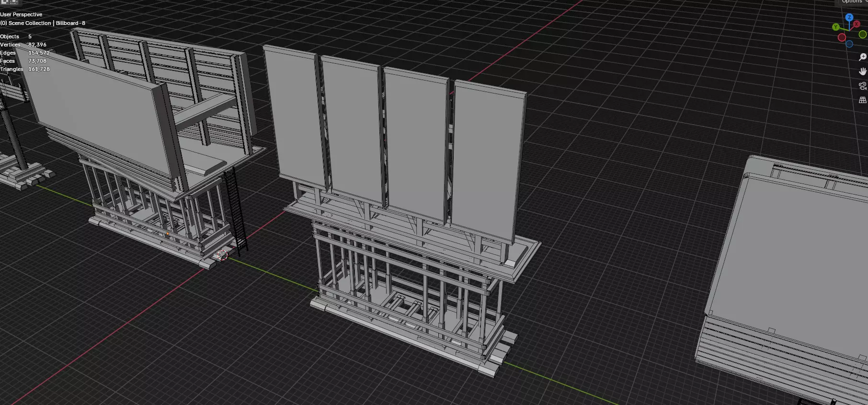Screen dimensions: 868x405
Task: Click the red X axis gizmo handle
Action: click(x=857, y=24)
